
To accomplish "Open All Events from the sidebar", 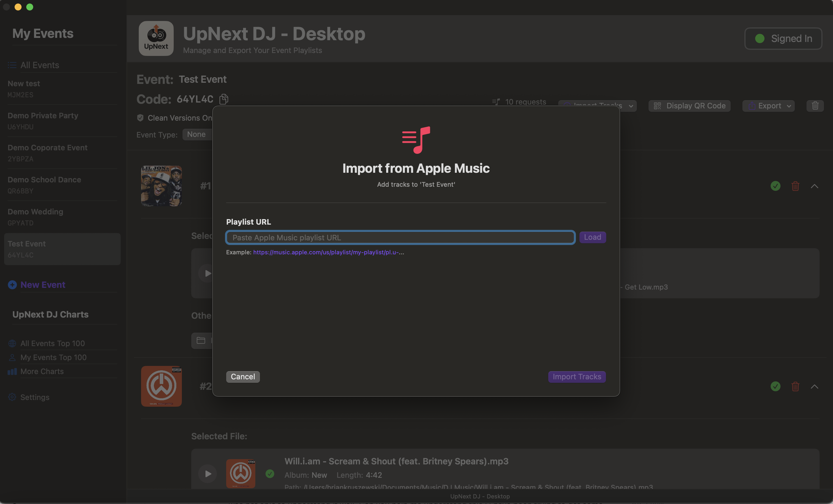I will point(40,65).
